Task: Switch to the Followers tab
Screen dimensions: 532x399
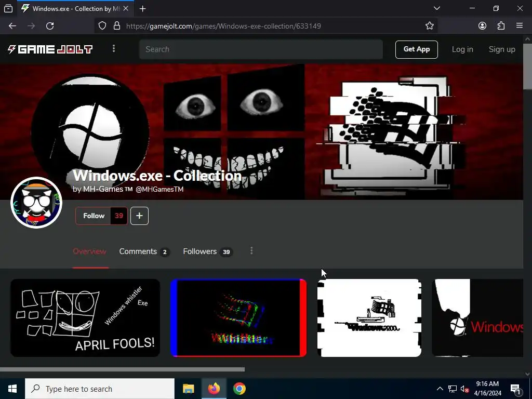Action: 208,252
